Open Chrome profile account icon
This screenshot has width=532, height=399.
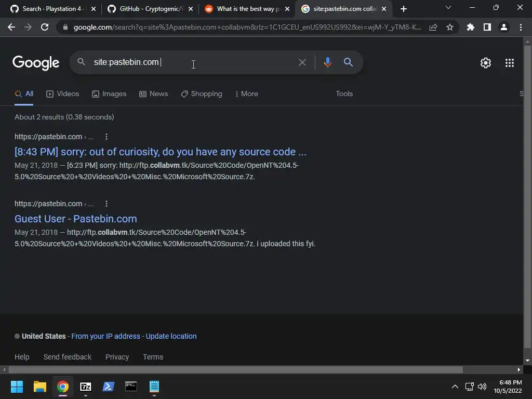click(x=504, y=27)
